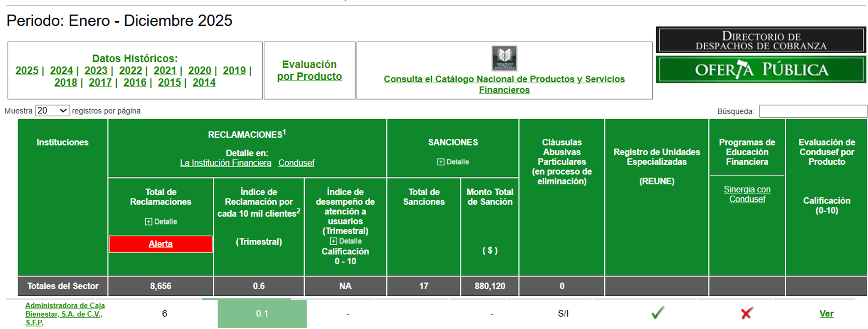Open La Institución Financiera detail link
This screenshot has width=868, height=329.
tap(225, 163)
